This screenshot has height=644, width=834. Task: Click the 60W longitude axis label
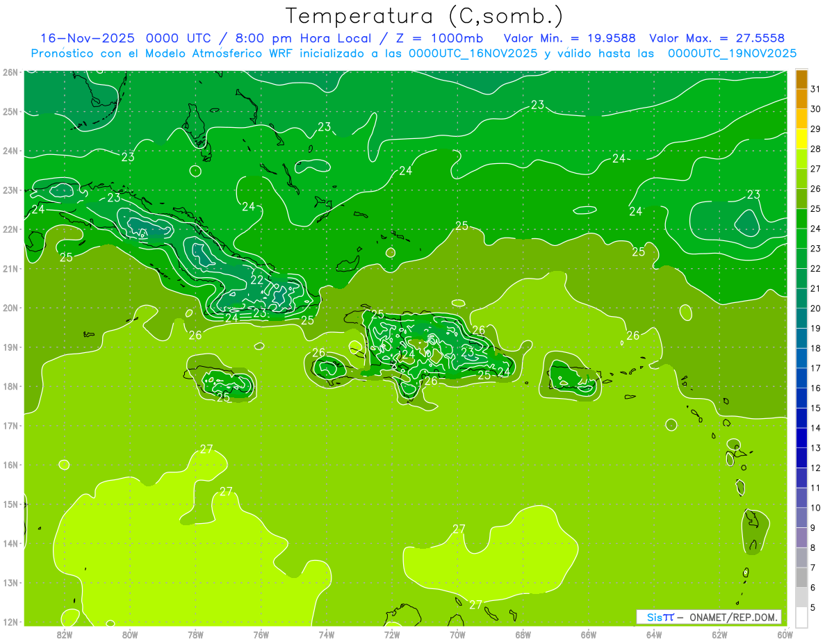(x=785, y=634)
